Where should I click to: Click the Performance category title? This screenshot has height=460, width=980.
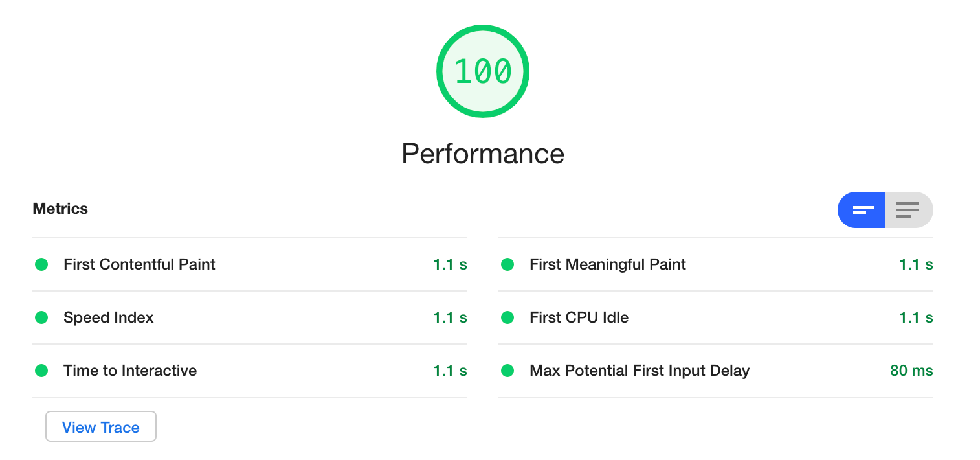coord(483,154)
